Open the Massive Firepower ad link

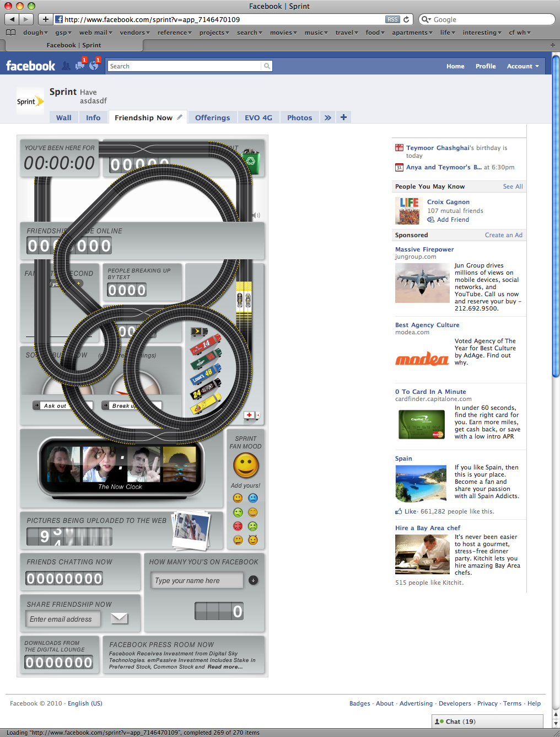[x=424, y=249]
